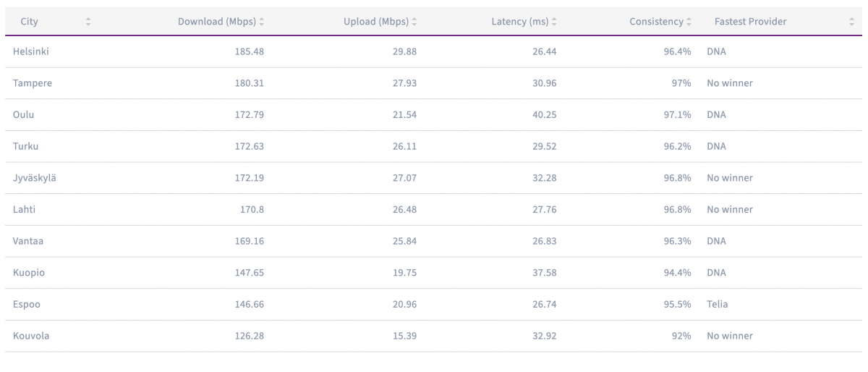Click sort arrows next to Upload (Mbps)

pos(414,22)
